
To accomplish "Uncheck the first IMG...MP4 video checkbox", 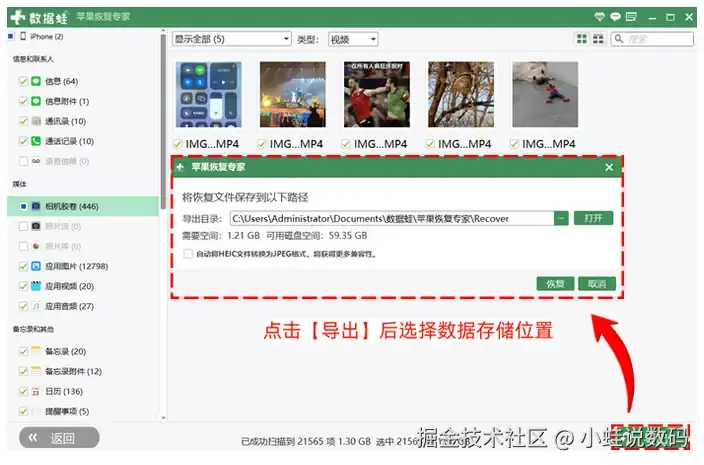I will coord(178,144).
